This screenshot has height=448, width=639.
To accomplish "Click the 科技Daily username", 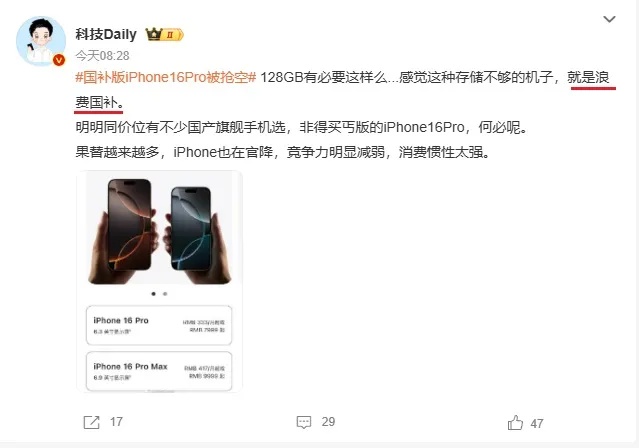I will point(106,34).
